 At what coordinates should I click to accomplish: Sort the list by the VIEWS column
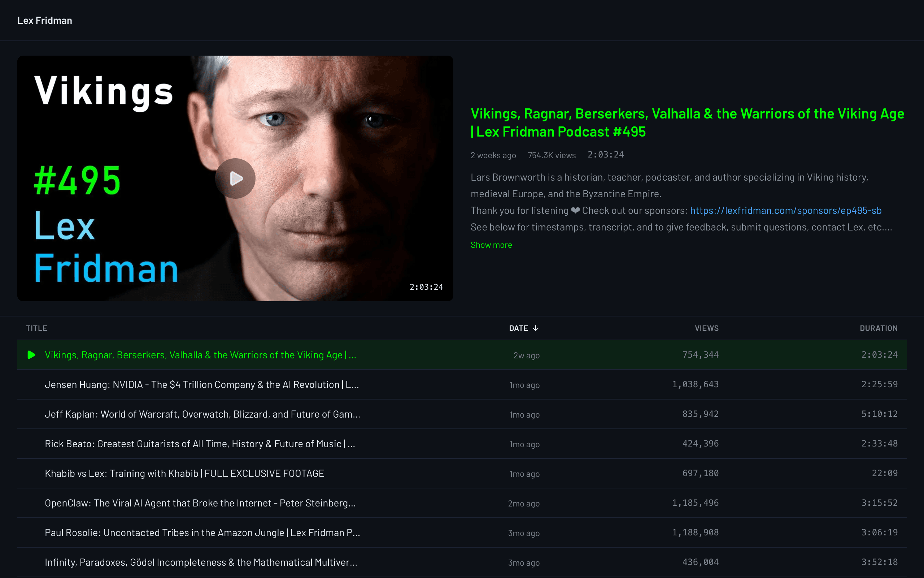[x=706, y=328]
